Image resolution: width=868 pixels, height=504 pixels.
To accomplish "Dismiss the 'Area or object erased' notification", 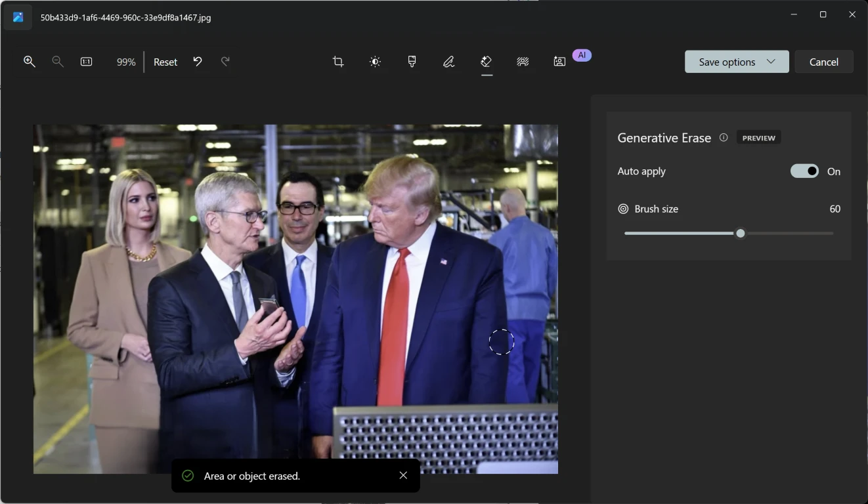I will tap(403, 475).
